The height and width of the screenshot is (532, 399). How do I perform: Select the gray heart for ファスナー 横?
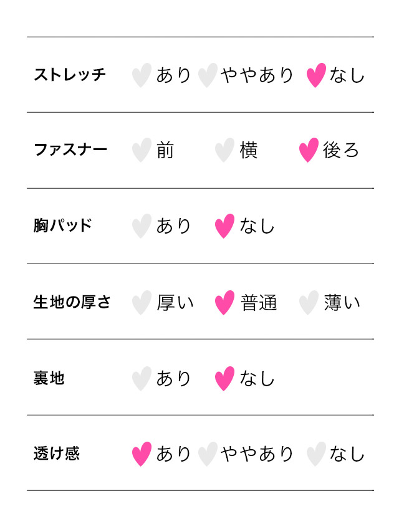point(224,150)
